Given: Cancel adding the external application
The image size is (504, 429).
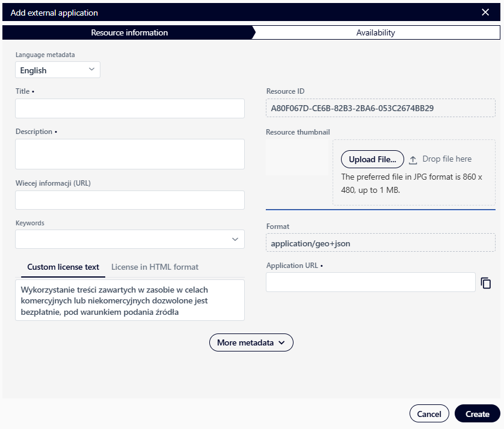Looking at the screenshot, I should point(429,413).
